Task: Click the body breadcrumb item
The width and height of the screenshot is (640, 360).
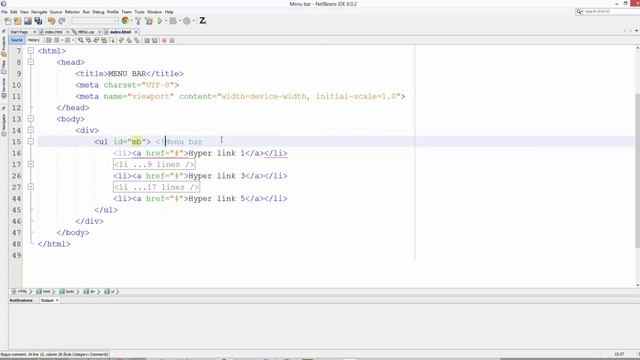Action: (67, 291)
